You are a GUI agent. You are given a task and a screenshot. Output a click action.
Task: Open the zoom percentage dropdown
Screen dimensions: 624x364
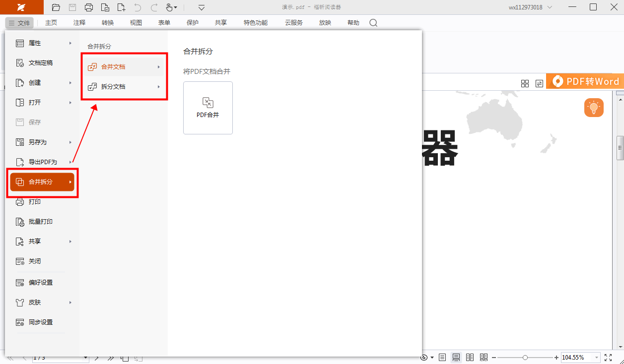(596, 358)
